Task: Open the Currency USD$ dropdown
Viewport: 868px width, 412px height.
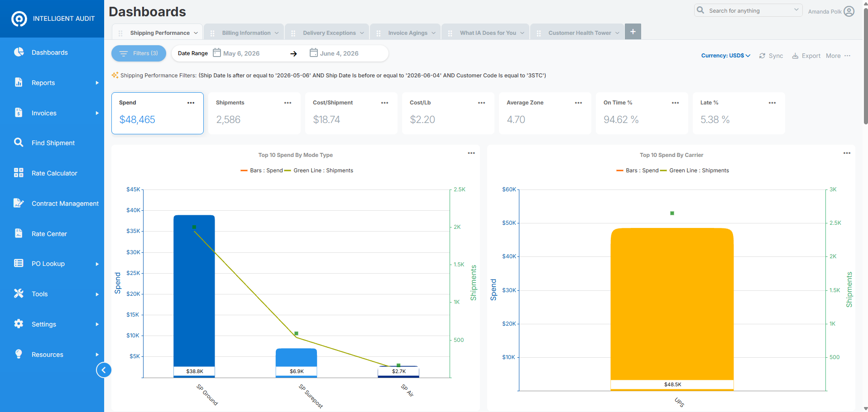Action: 726,56
